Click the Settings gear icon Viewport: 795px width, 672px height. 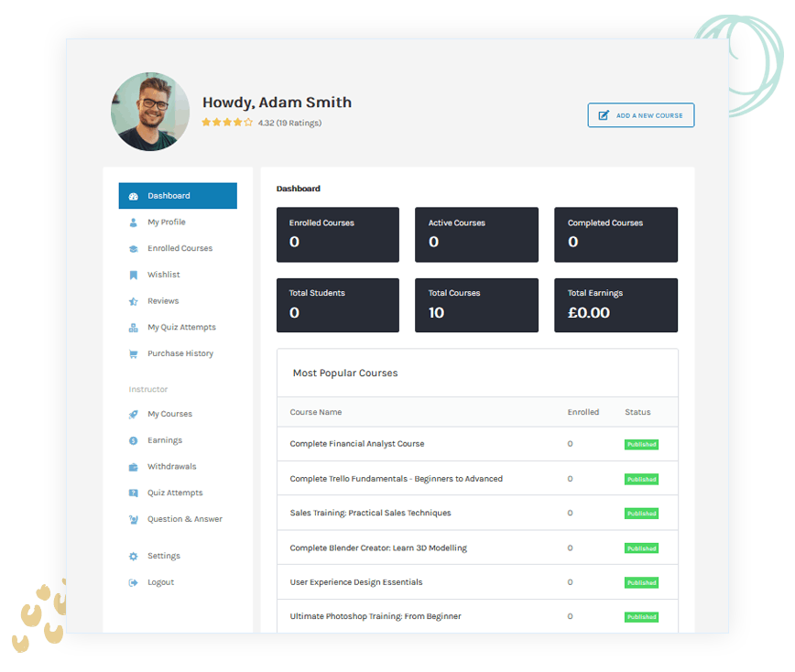point(133,557)
